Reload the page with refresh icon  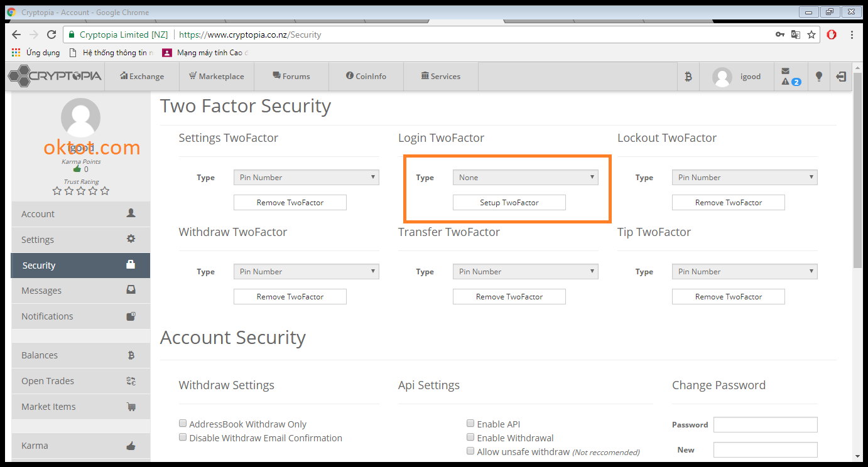pos(52,35)
